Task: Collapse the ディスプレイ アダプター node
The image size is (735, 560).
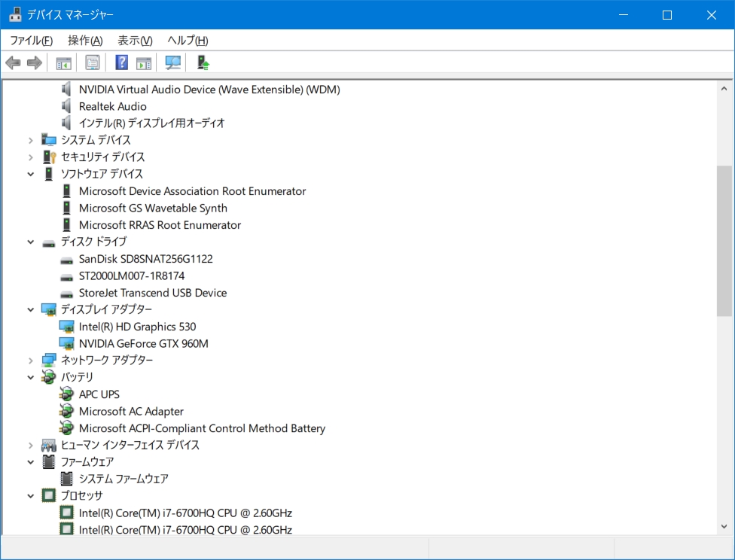Action: tap(30, 309)
